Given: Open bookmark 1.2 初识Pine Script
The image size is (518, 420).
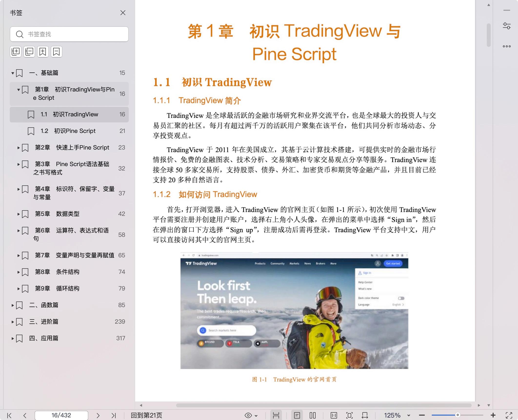Looking at the screenshot, I should click(69, 131).
